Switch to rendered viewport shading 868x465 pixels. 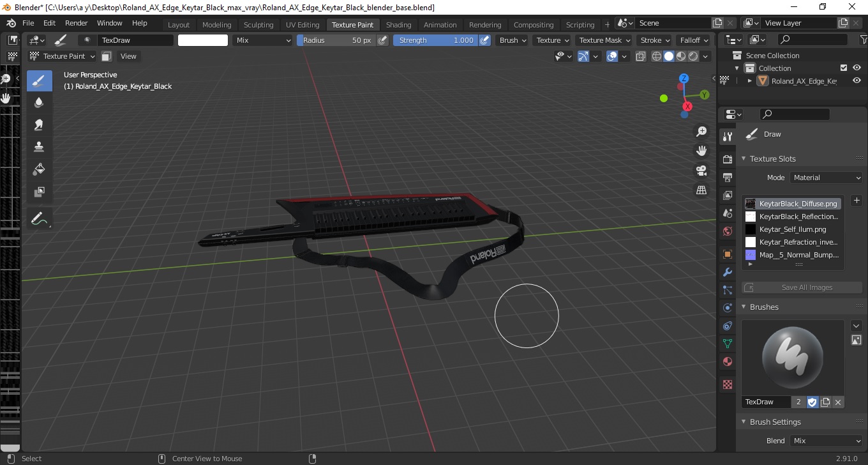click(x=693, y=56)
